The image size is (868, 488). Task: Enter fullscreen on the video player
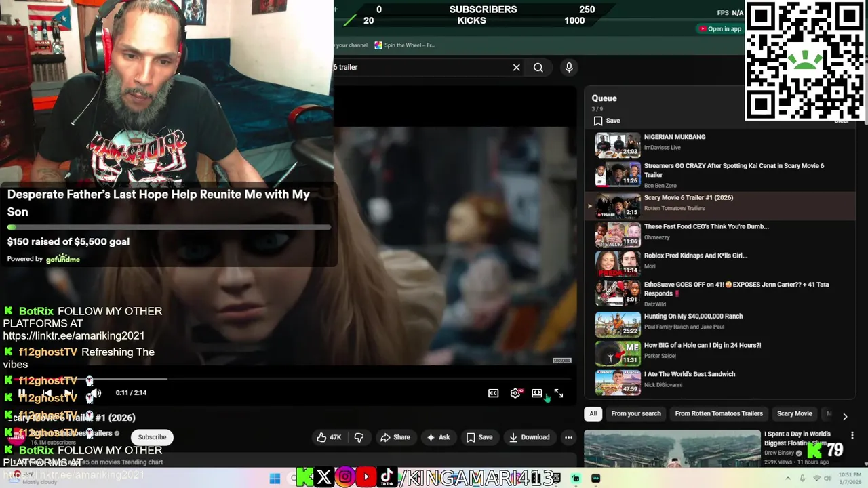click(559, 393)
